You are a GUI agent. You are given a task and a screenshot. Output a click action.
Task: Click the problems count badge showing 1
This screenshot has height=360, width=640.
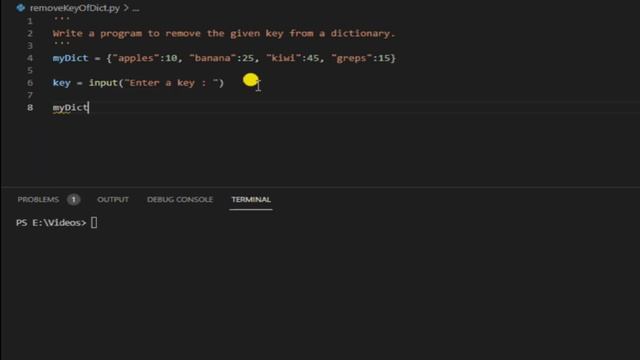tap(73, 200)
